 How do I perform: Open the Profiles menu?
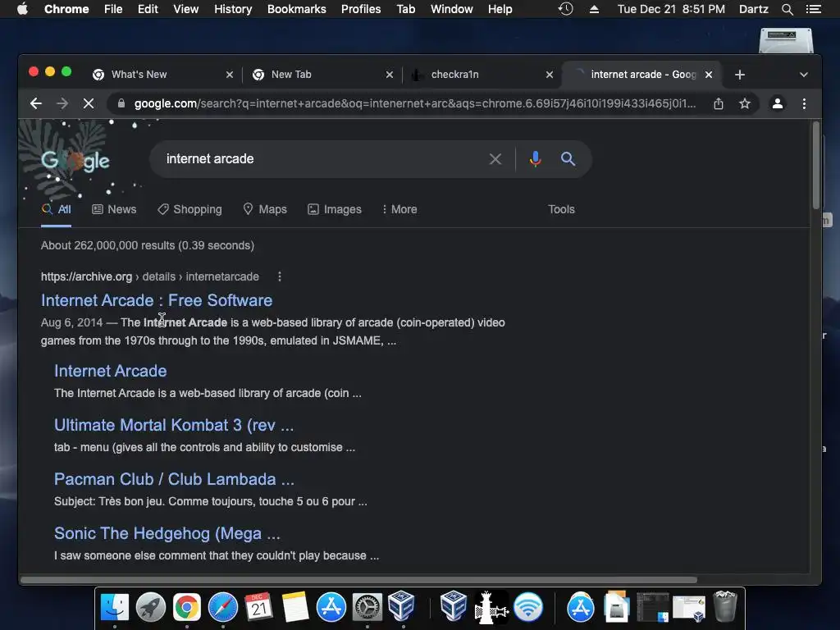(x=361, y=9)
